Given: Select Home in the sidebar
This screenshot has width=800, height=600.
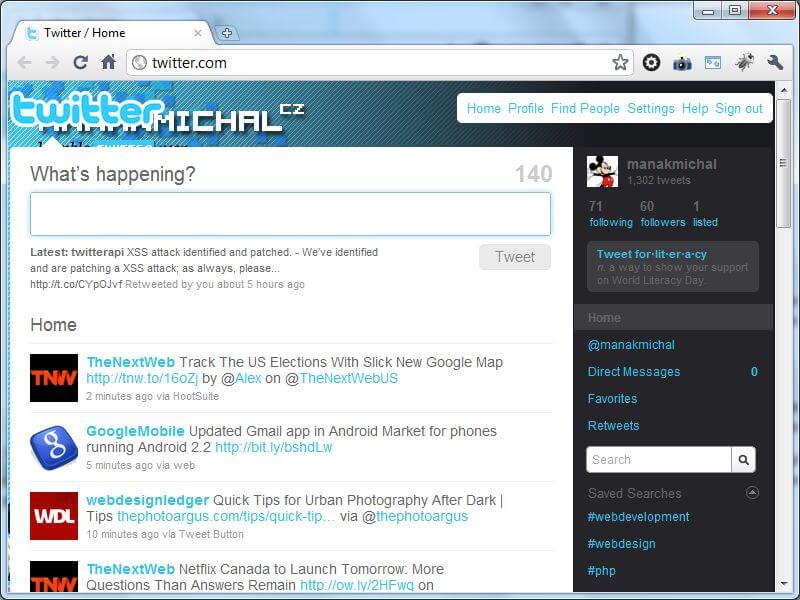Looking at the screenshot, I should [x=673, y=317].
